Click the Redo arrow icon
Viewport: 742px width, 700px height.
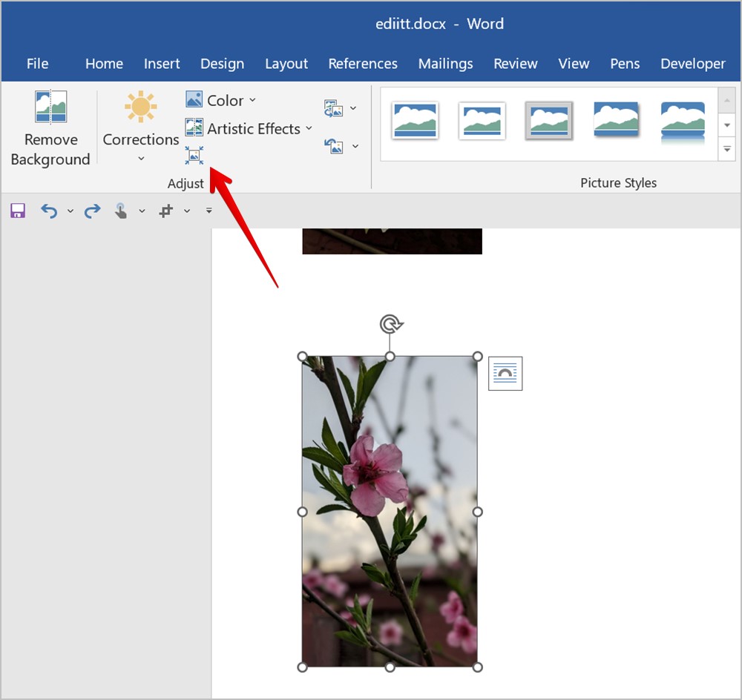coord(92,211)
